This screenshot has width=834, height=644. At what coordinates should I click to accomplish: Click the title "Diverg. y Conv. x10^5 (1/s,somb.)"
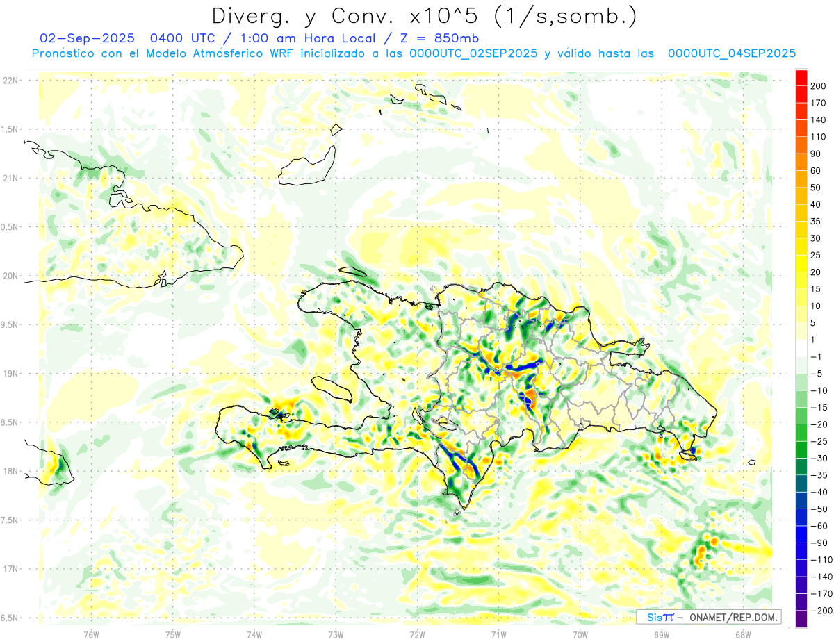point(423,16)
